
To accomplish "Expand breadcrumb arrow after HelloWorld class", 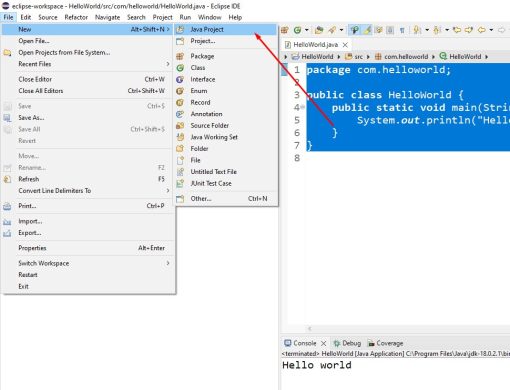I will click(x=487, y=57).
